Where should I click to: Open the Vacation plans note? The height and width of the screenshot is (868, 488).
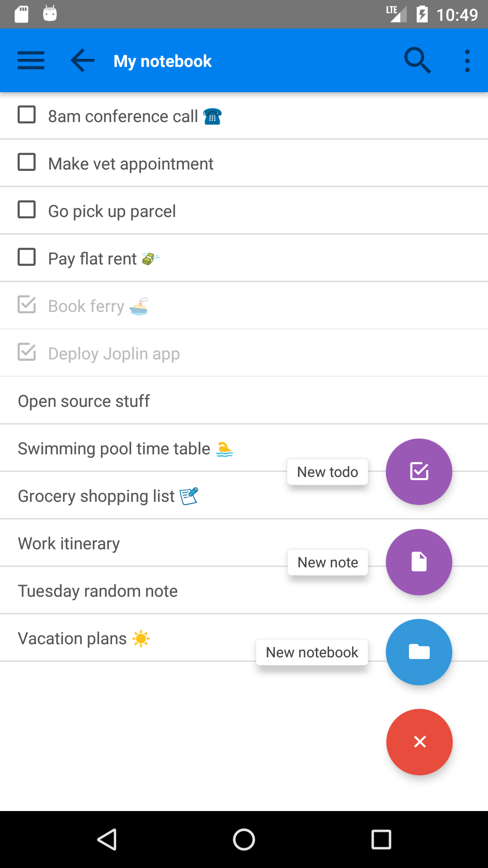[72, 638]
